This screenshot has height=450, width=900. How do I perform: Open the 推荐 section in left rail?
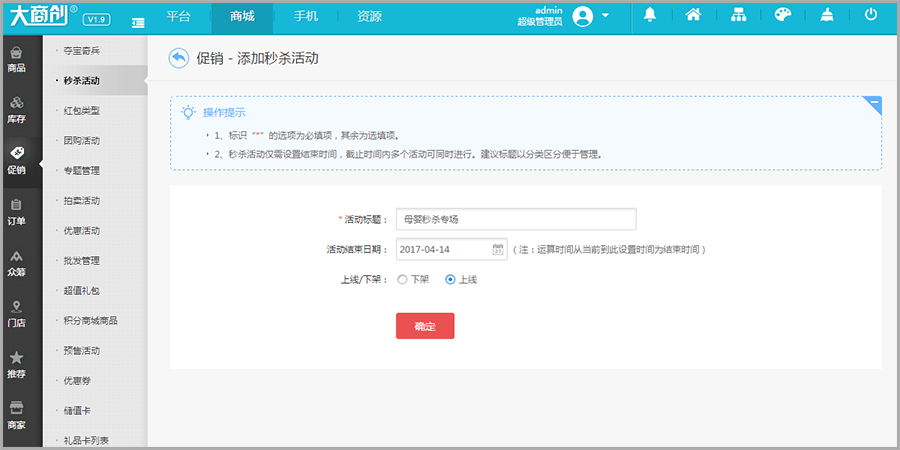pos(17,366)
